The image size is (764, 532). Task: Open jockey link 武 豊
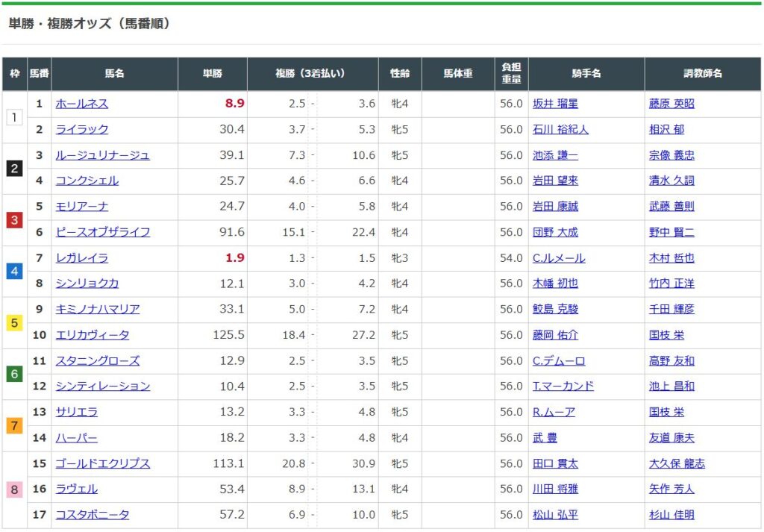click(x=545, y=438)
